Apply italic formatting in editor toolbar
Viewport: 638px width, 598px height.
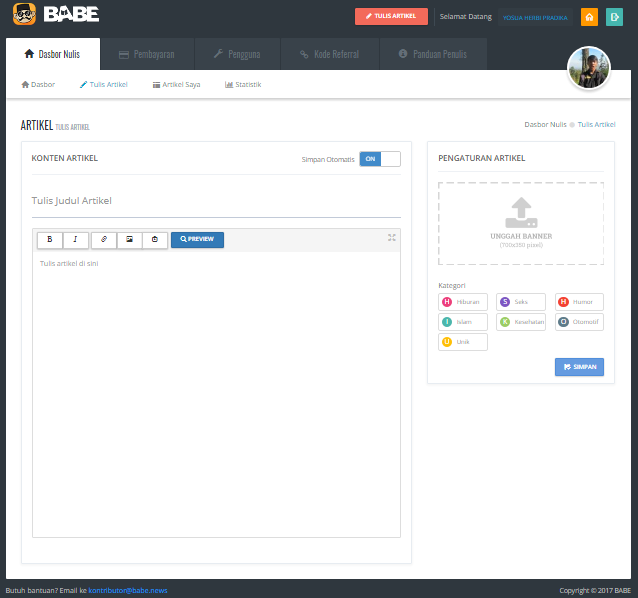pyautogui.click(x=75, y=240)
